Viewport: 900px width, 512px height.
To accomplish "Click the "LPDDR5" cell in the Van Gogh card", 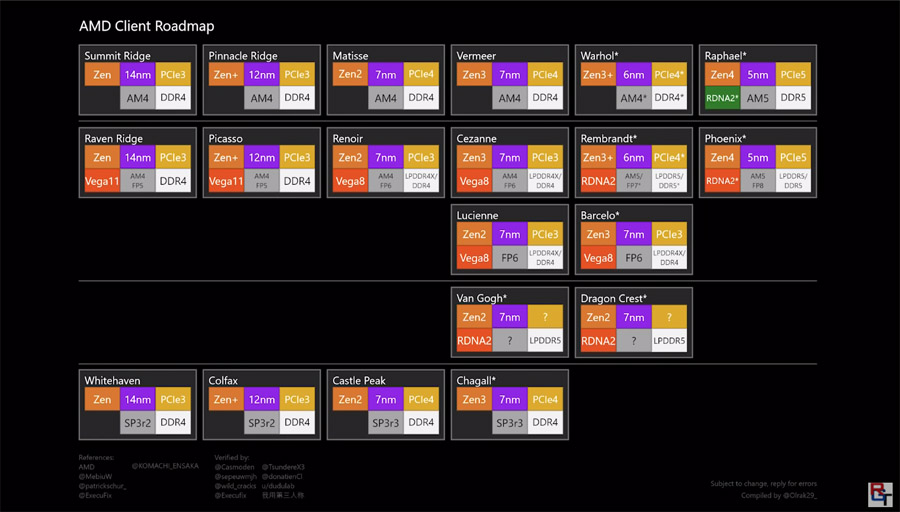I will [x=545, y=340].
